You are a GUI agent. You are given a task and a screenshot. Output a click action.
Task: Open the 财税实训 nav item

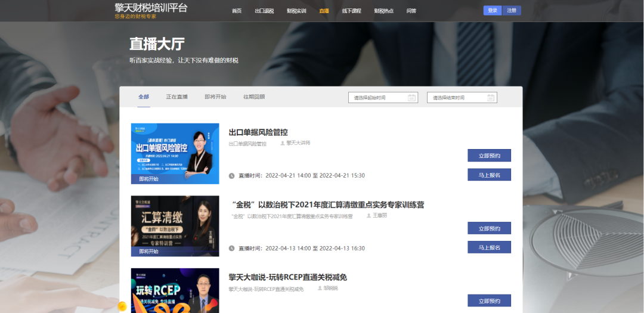(x=296, y=11)
